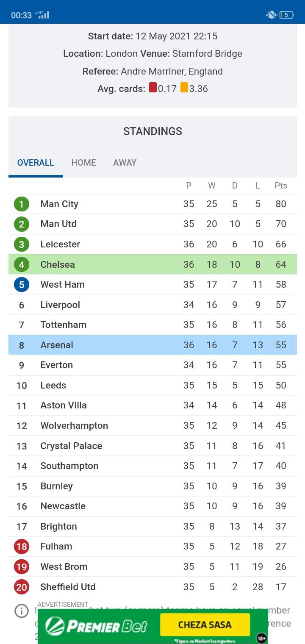Image resolution: width=305 pixels, height=644 pixels.
Task: Tap the muted notification bell icon
Action: [x=271, y=15]
